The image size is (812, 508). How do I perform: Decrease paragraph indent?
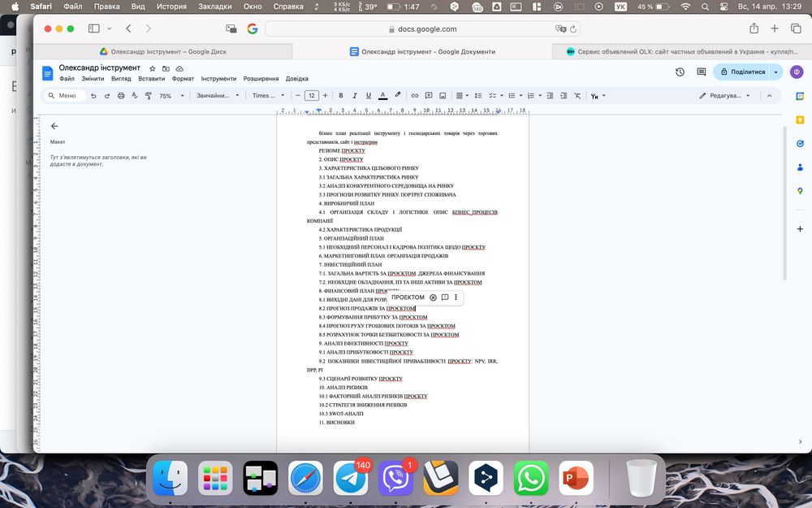pos(550,96)
